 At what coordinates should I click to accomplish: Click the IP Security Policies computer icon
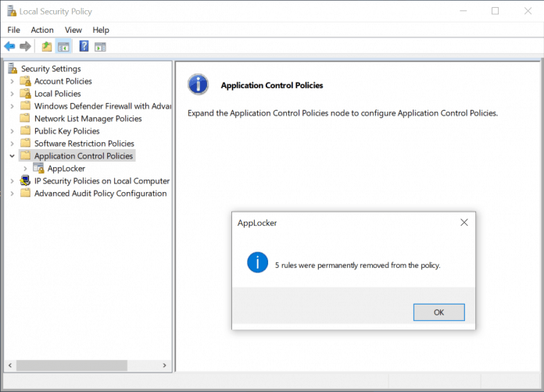pyautogui.click(x=25, y=180)
